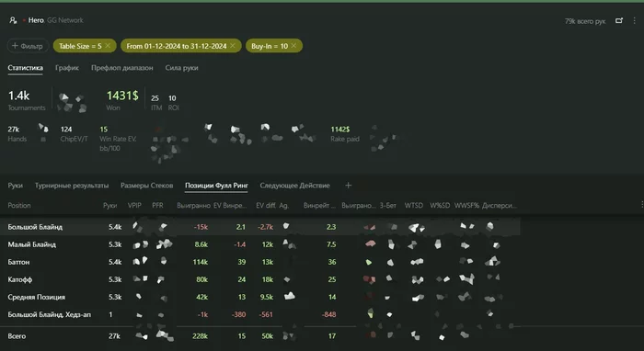Sort by the Руки column header
The width and height of the screenshot is (644, 351).
pos(109,206)
